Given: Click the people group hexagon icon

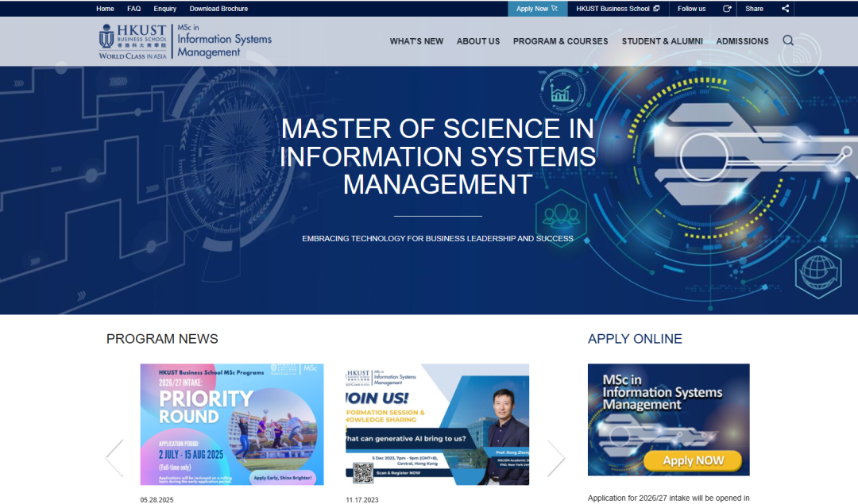Looking at the screenshot, I should (x=561, y=215).
